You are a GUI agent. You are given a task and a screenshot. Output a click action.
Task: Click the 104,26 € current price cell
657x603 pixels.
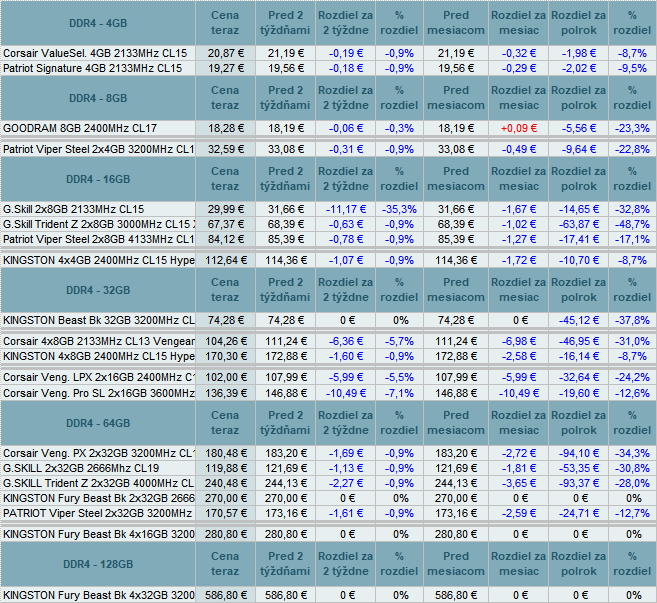tap(225, 341)
